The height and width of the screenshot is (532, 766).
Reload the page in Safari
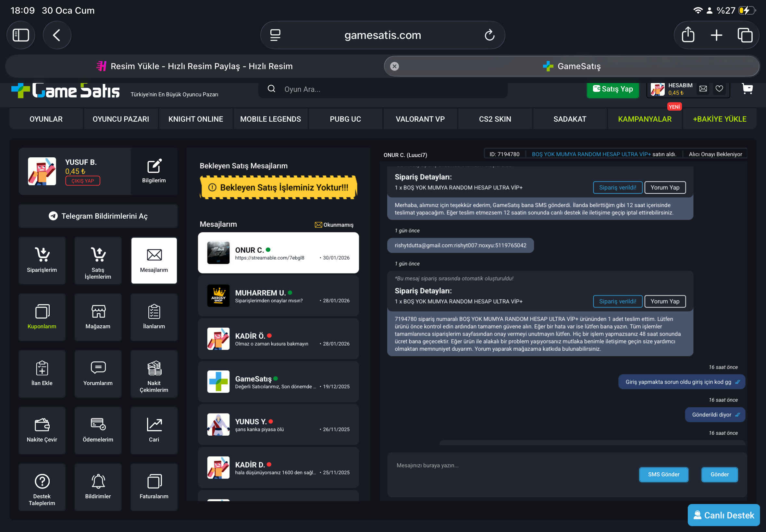coord(489,35)
